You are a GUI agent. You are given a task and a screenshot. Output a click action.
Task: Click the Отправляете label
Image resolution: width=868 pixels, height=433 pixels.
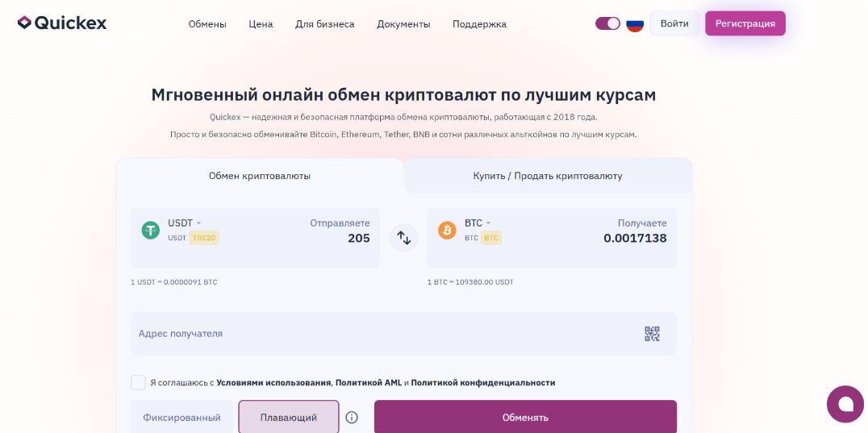340,223
